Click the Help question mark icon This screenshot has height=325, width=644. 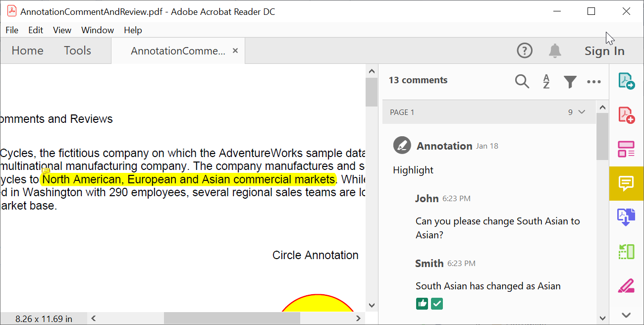(x=525, y=51)
